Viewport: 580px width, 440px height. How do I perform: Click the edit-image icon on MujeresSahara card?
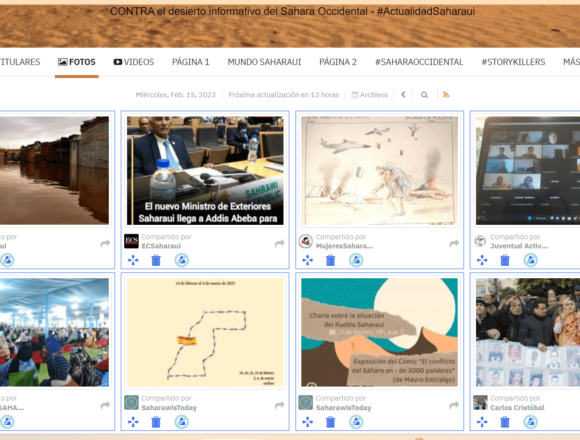tap(356, 260)
